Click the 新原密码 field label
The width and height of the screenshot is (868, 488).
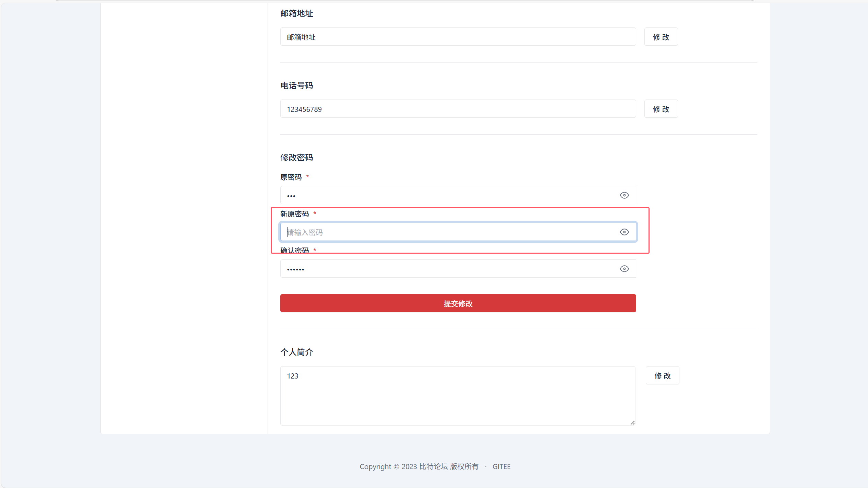(x=294, y=214)
